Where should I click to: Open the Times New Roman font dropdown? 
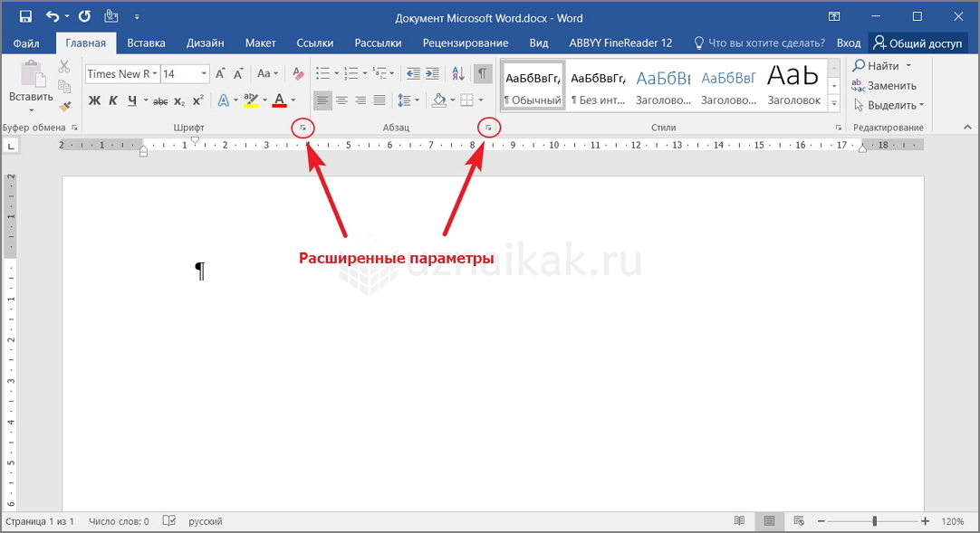156,74
